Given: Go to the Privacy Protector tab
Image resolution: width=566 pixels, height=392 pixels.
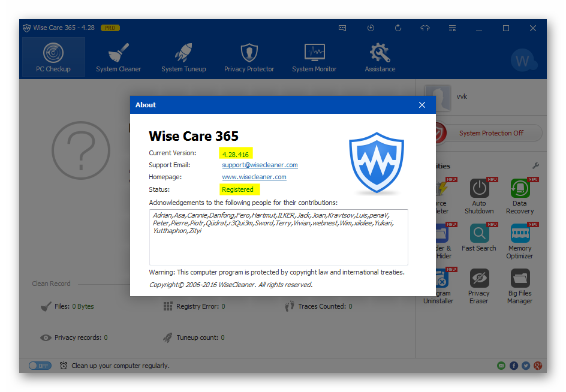Looking at the screenshot, I should click(249, 57).
